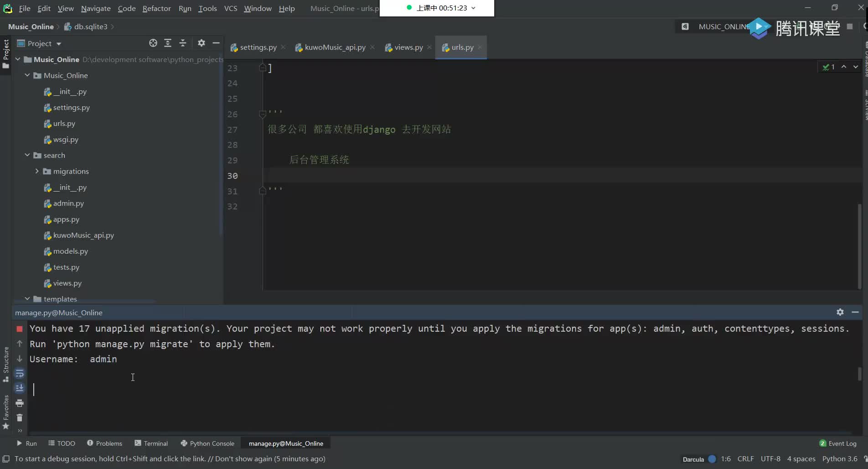Click the stop button in top toolbar

click(x=850, y=26)
